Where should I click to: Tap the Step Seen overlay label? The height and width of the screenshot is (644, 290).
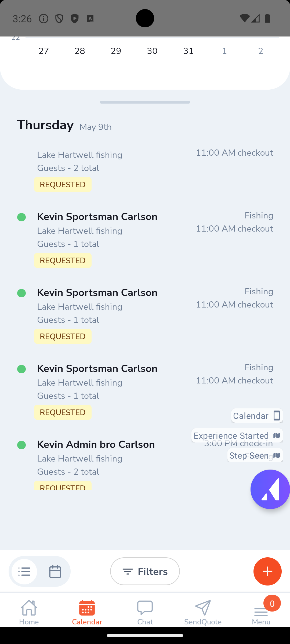pyautogui.click(x=255, y=455)
